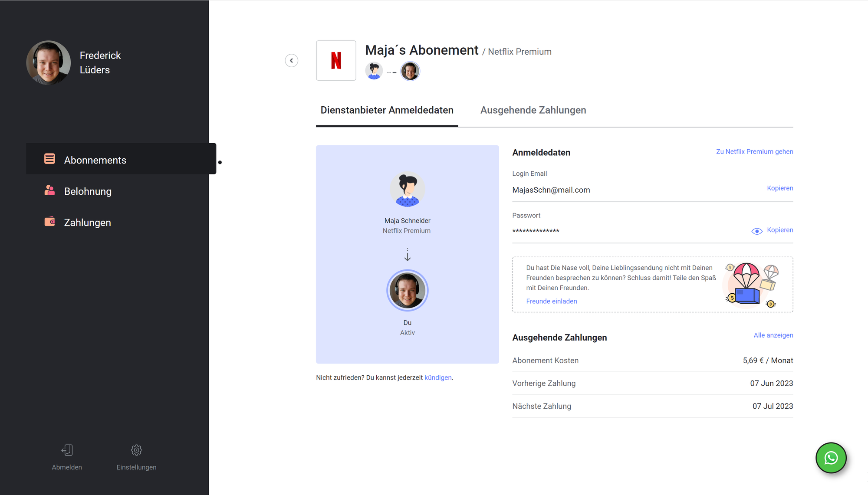Click the Anmeldedaten section heading
868x495 pixels.
coord(541,153)
